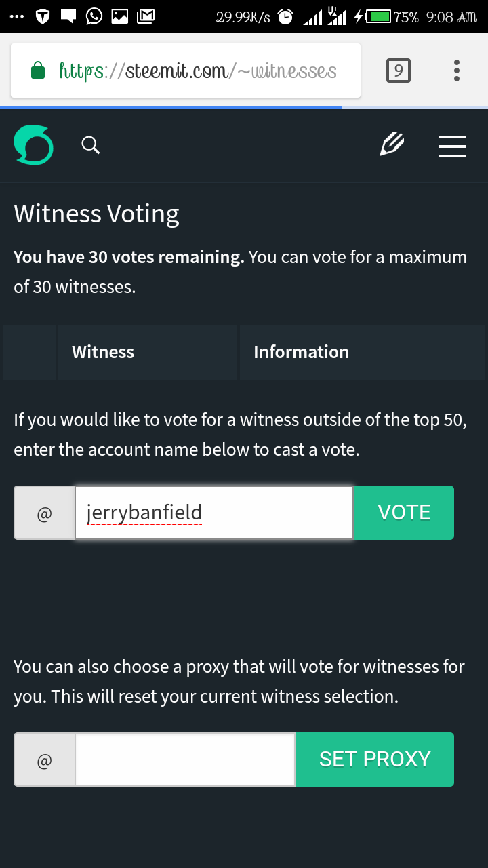488x868 pixels.
Task: Click the VOTE button
Action: (x=404, y=513)
